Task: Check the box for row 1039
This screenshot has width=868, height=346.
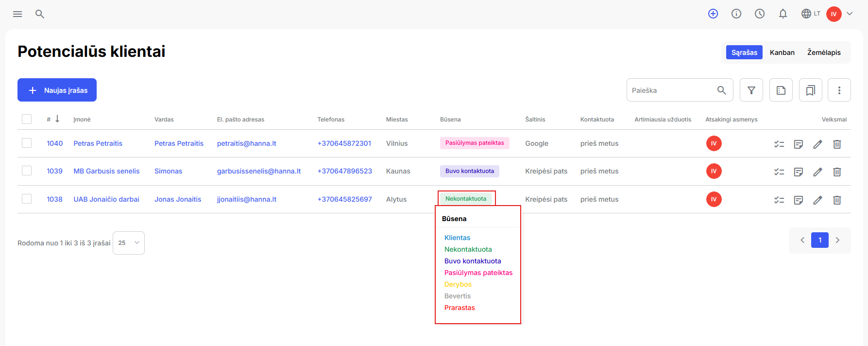Action: (x=27, y=171)
